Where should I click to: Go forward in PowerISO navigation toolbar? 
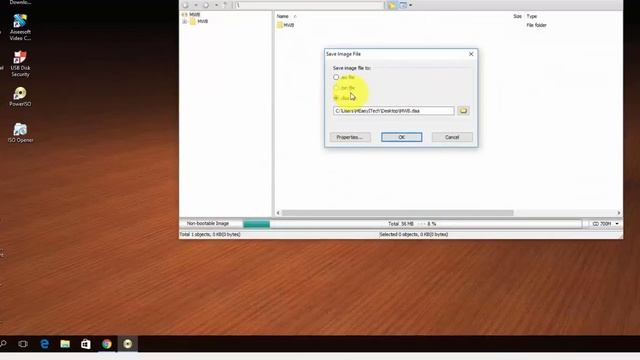coord(206,5)
